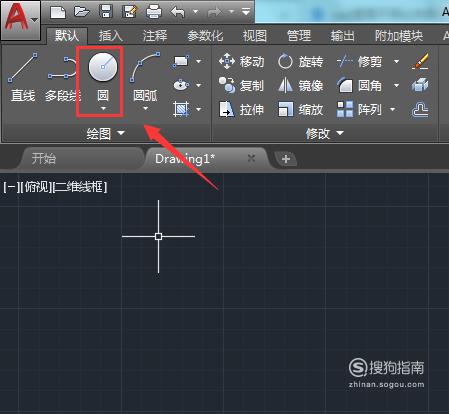Open the 修剪 trim dropdown arrow
Image resolution: width=449 pixels, height=414 pixels.
[x=396, y=62]
